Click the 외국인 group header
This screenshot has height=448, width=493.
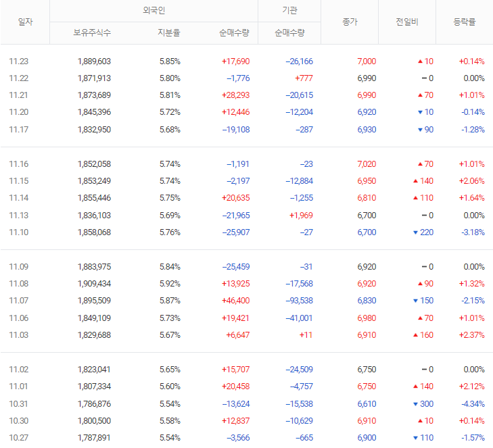(x=154, y=10)
